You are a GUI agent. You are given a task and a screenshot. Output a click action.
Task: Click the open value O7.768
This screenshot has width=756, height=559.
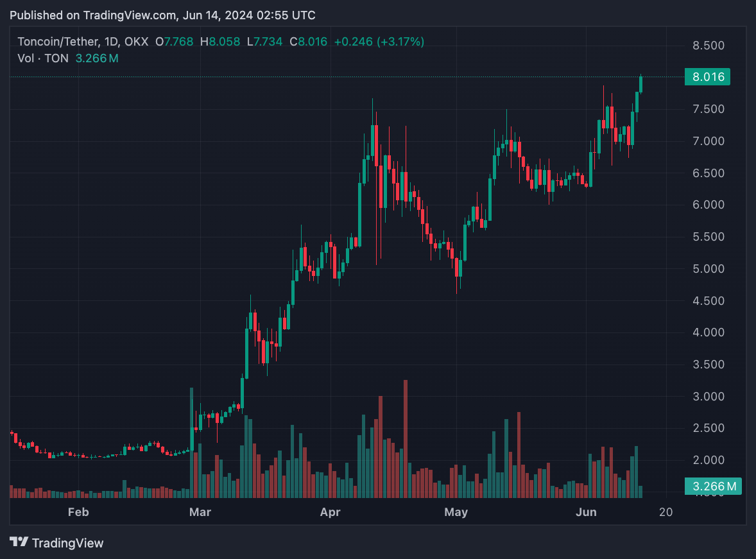point(174,42)
